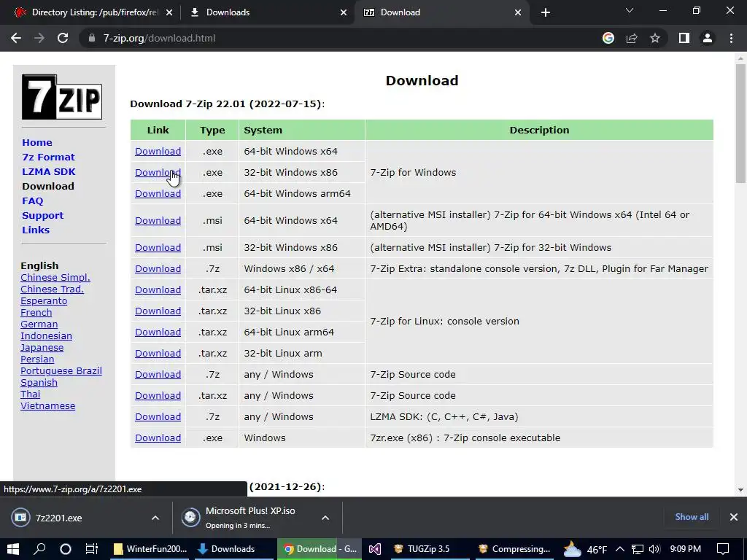
Task: Toggle the browser side panel
Action: pyautogui.click(x=684, y=38)
